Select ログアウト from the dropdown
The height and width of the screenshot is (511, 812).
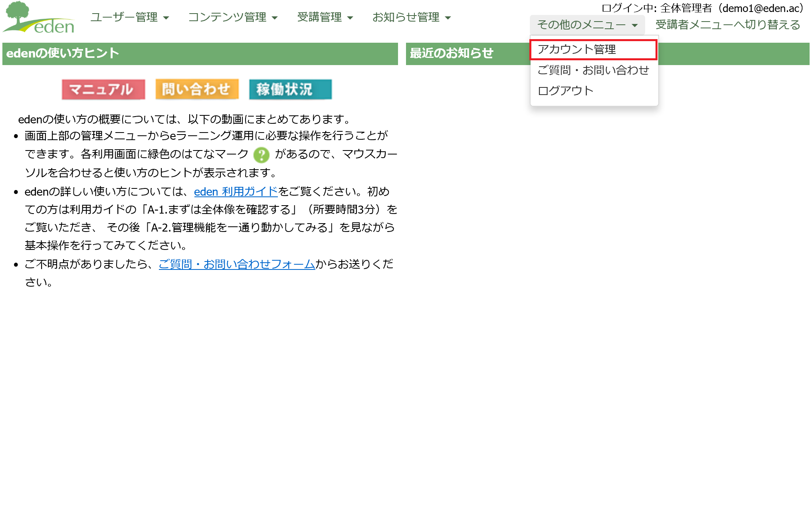pyautogui.click(x=565, y=91)
